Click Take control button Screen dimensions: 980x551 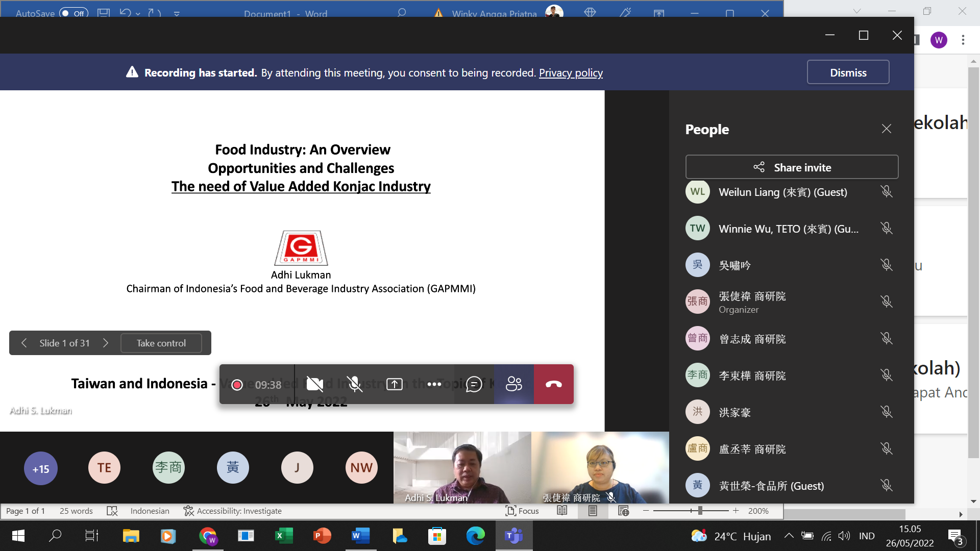coord(161,343)
